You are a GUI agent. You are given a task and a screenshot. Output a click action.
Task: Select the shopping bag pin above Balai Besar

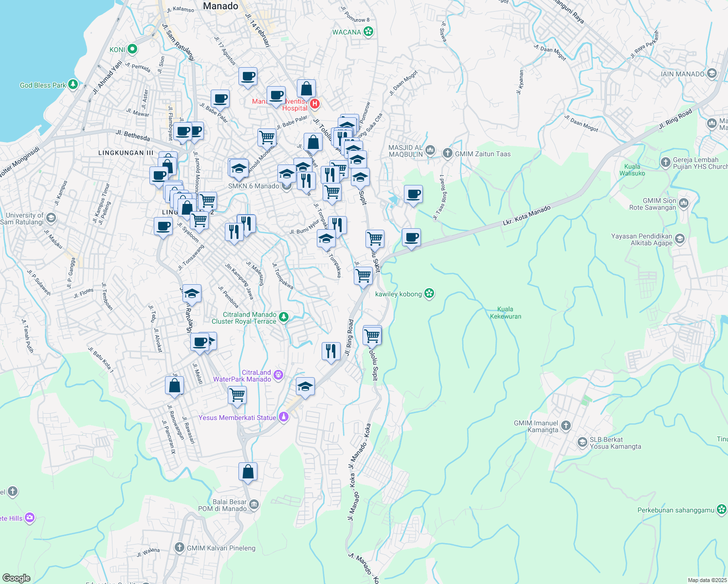coord(248,472)
